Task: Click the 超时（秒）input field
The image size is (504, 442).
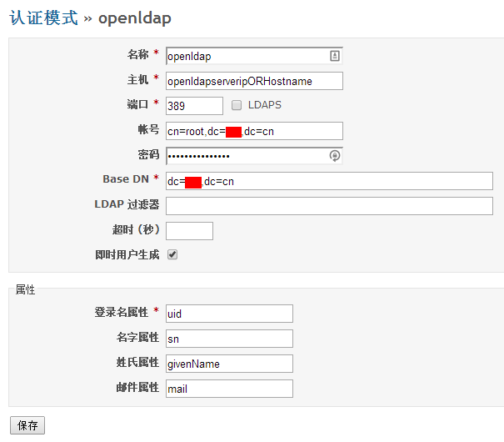Action: point(189,231)
